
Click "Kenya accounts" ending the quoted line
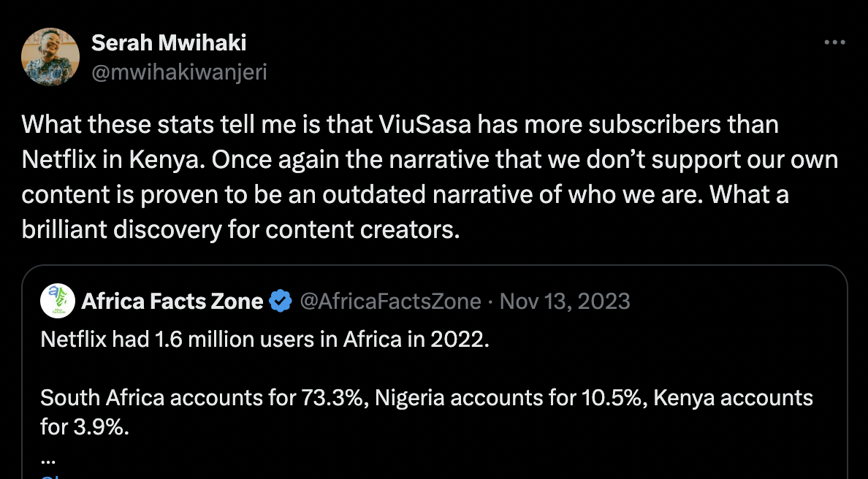[x=733, y=398]
